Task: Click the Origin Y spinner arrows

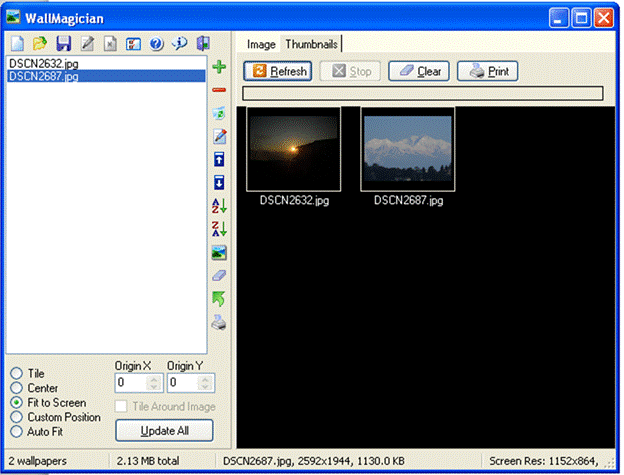Action: tap(205, 383)
